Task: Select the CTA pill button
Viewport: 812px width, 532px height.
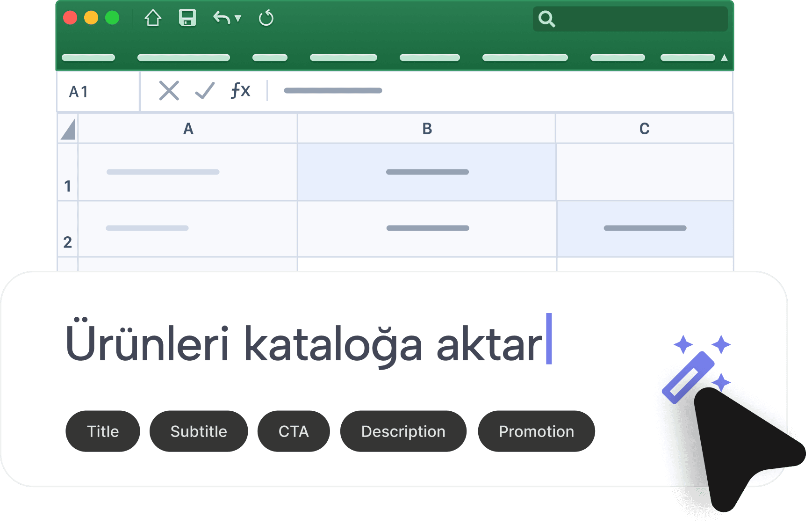Action: [x=294, y=431]
